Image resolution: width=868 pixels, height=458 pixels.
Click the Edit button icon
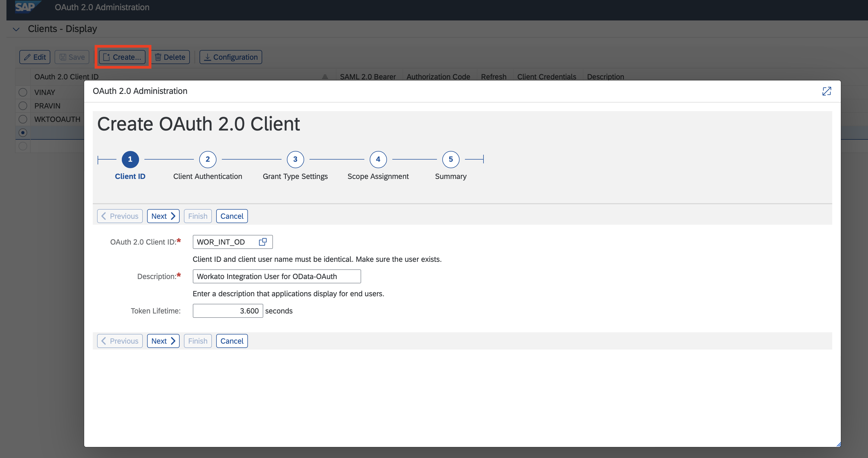[27, 57]
